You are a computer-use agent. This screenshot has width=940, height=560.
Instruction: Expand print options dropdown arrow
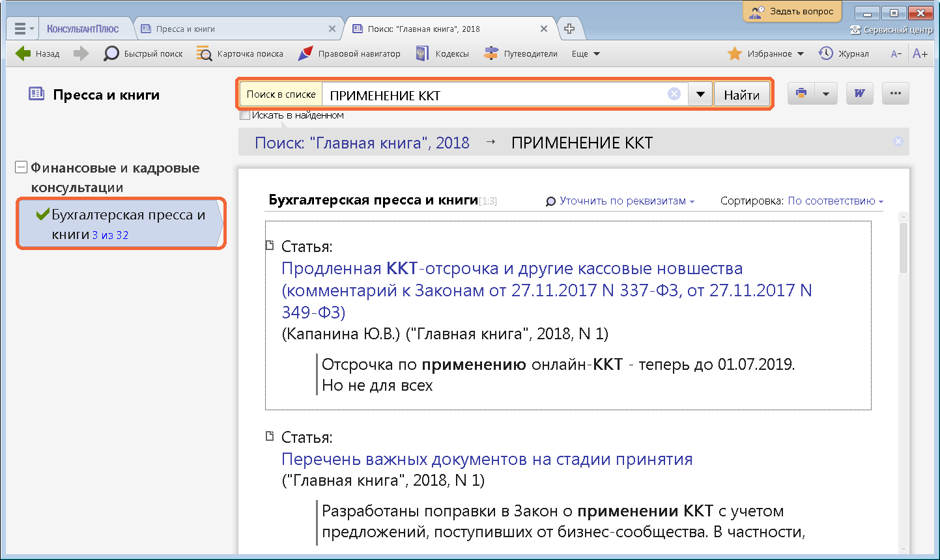pos(825,93)
